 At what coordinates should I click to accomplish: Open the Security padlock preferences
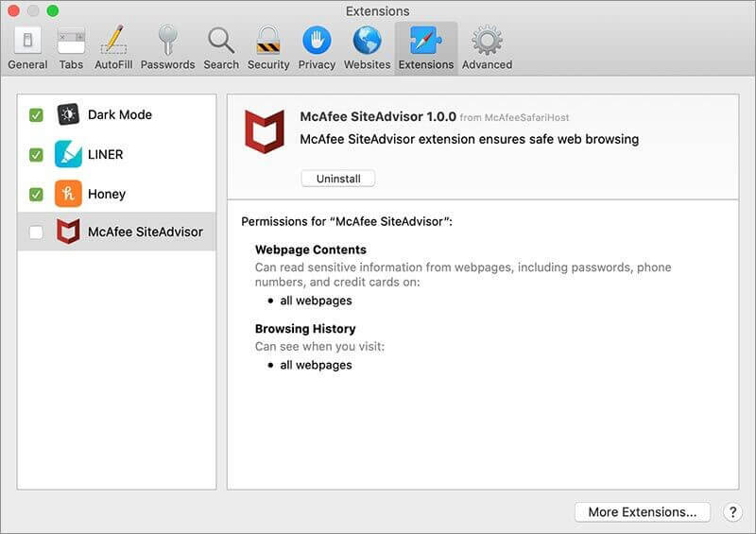(268, 48)
